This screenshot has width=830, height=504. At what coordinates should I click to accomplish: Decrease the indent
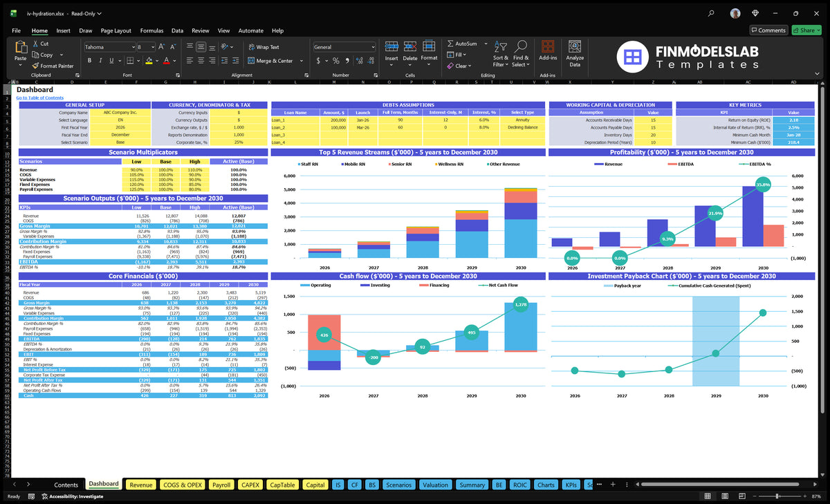[223, 61]
